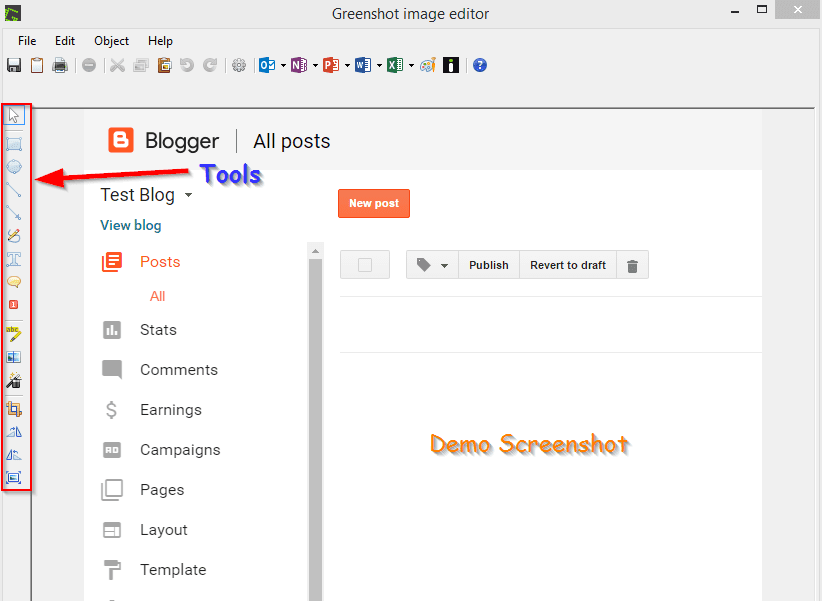Click the Blogger sidebar scrollbar up arrow

pyautogui.click(x=316, y=251)
